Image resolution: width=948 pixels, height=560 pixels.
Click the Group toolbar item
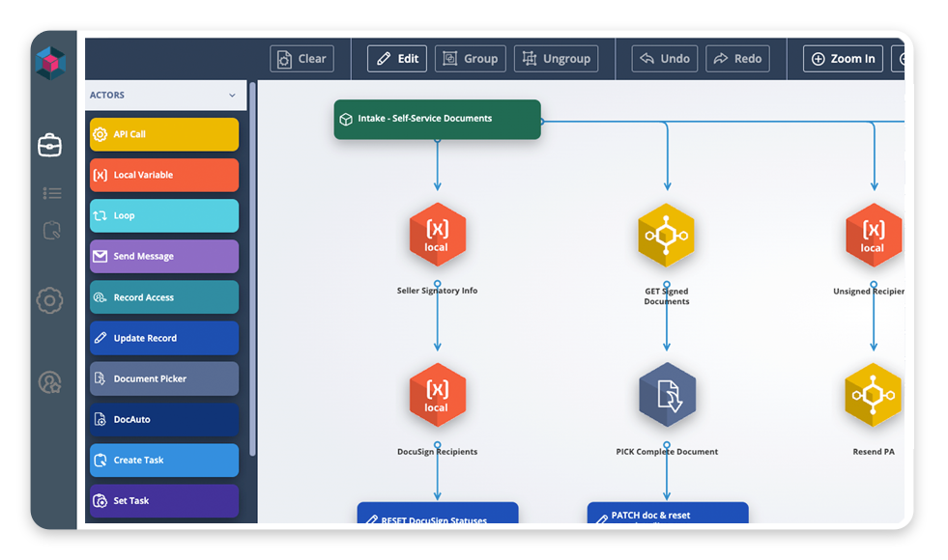[471, 58]
